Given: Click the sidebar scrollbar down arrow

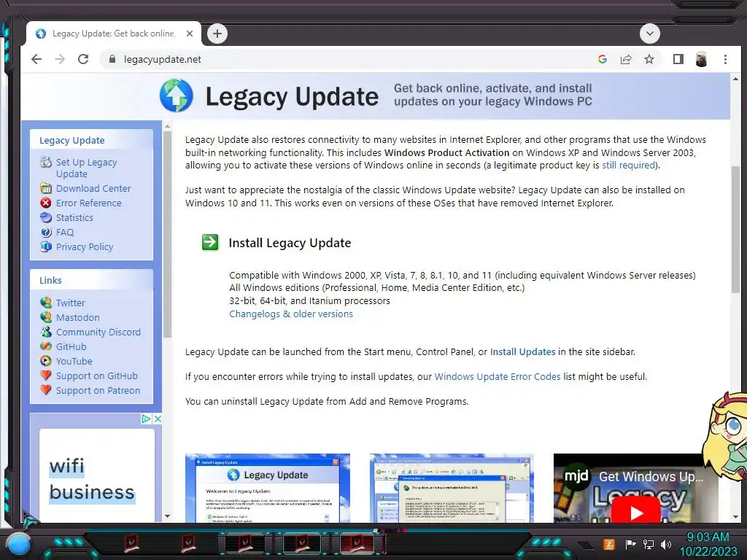Looking at the screenshot, I should pyautogui.click(x=167, y=516).
